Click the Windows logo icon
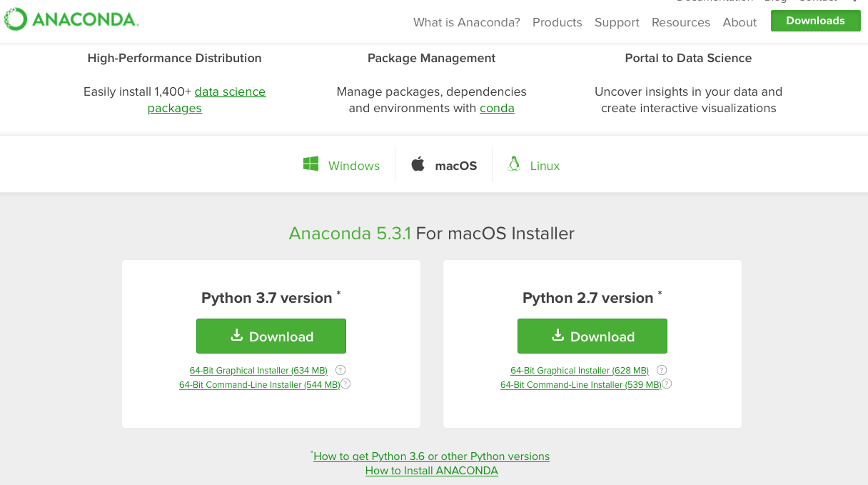The width and height of the screenshot is (868, 485). 311,164
